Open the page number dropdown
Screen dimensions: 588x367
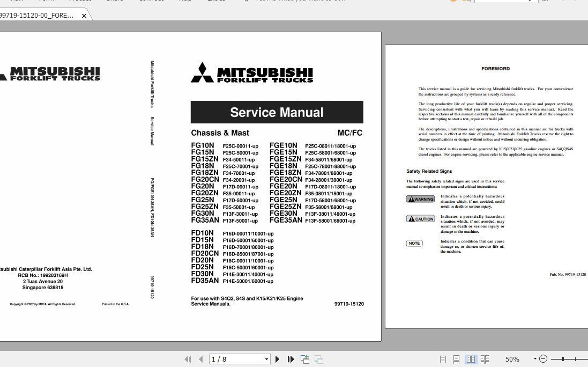pyautogui.click(x=266, y=359)
